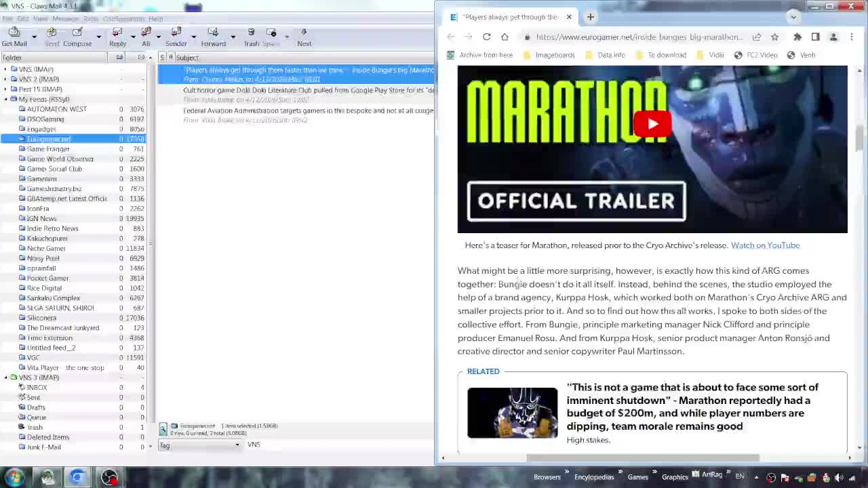Bookmark the page via the star icon

click(774, 37)
